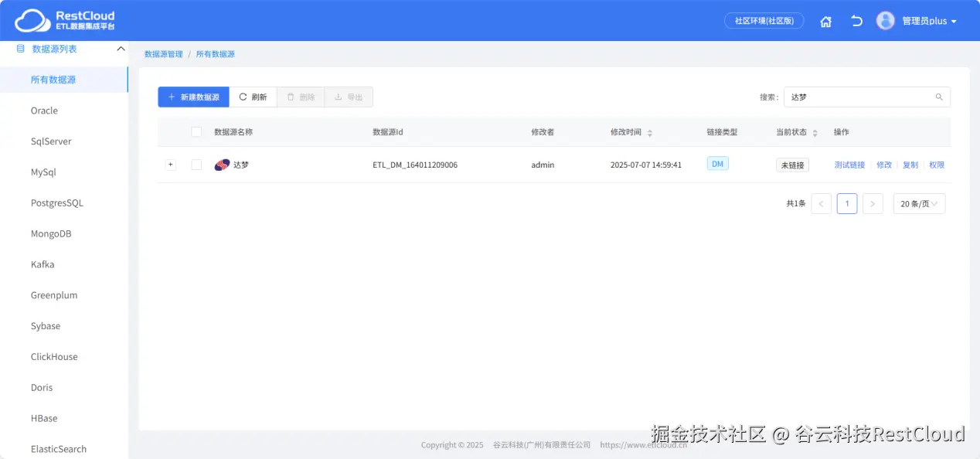
Task: Open the 20 条/页 page size dropdown
Action: [x=919, y=203]
